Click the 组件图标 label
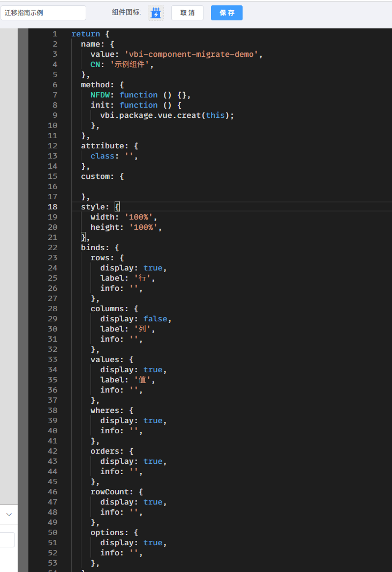Viewport: 392px width, 572px height. click(126, 12)
